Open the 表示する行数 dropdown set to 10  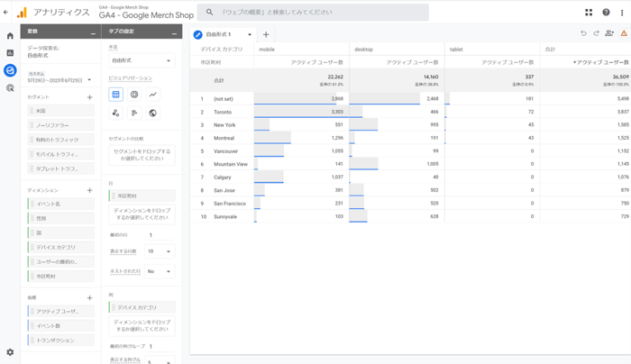[160, 251]
